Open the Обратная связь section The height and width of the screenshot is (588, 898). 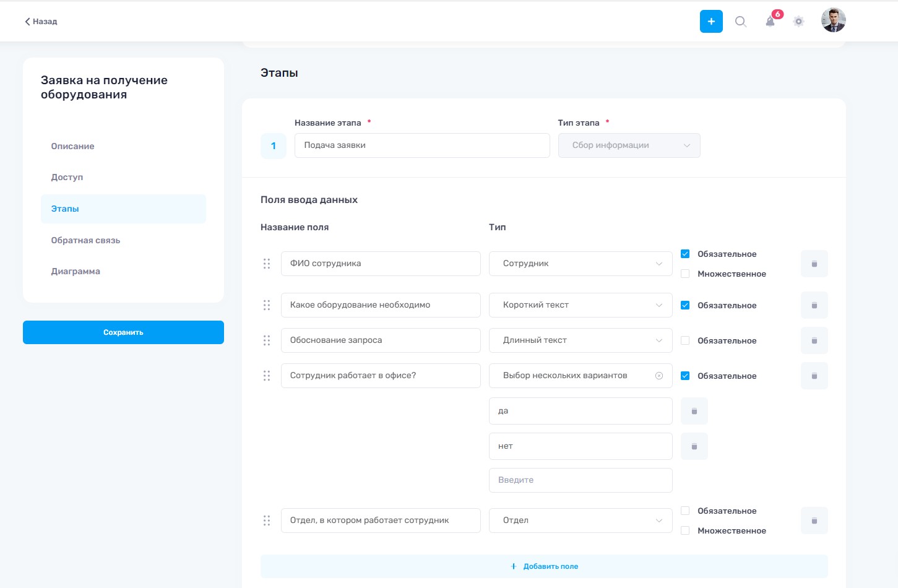[85, 240]
